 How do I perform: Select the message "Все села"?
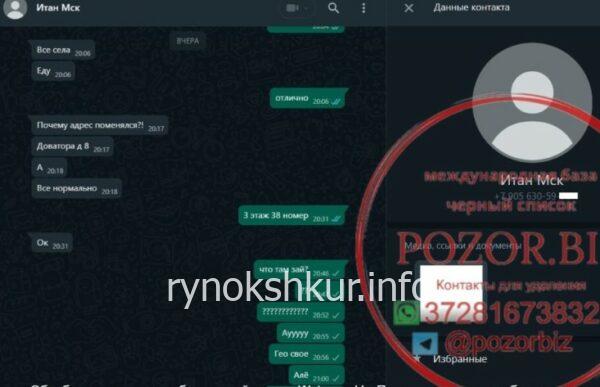click(x=63, y=50)
